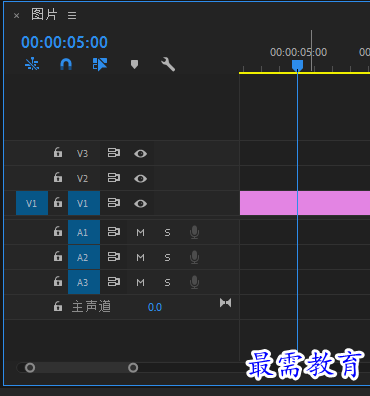This screenshot has width=370, height=396.
Task: Toggle sync lock on V1
Action: click(x=114, y=203)
